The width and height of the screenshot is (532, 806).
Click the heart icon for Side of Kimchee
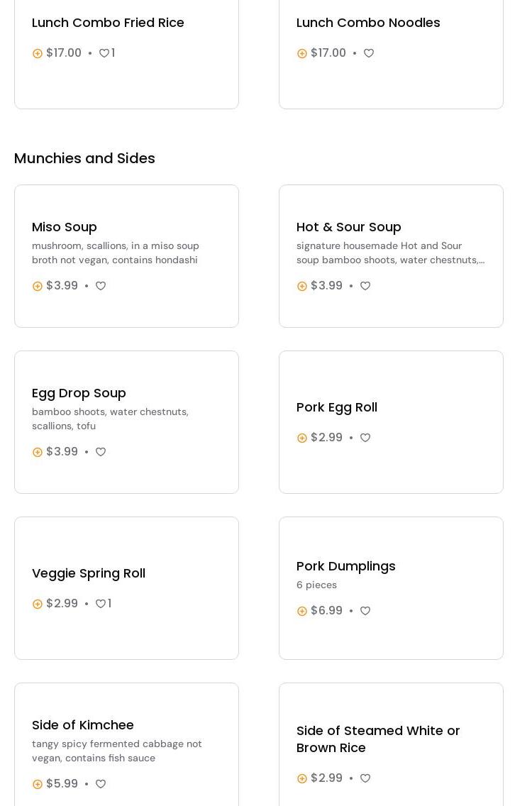[x=101, y=784]
